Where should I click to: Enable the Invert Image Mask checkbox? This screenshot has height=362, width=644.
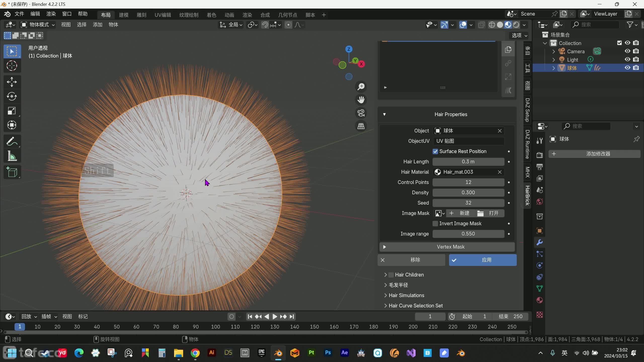[x=435, y=223]
